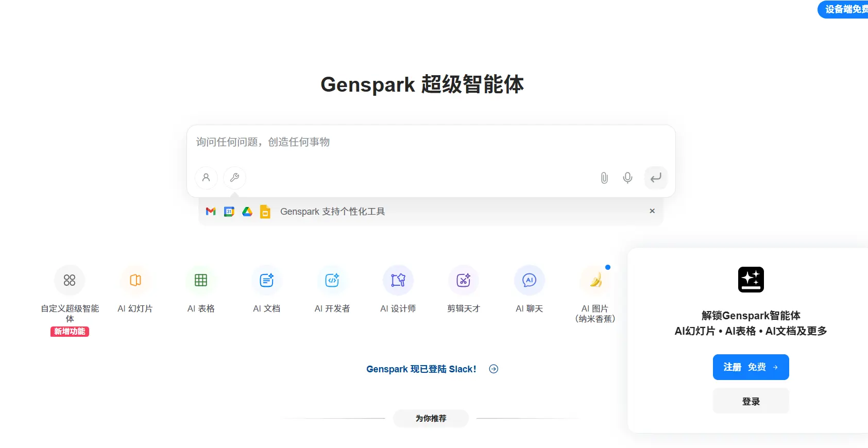Click the yellow Google Slides icon
This screenshot has width=868, height=448.
[x=265, y=212]
